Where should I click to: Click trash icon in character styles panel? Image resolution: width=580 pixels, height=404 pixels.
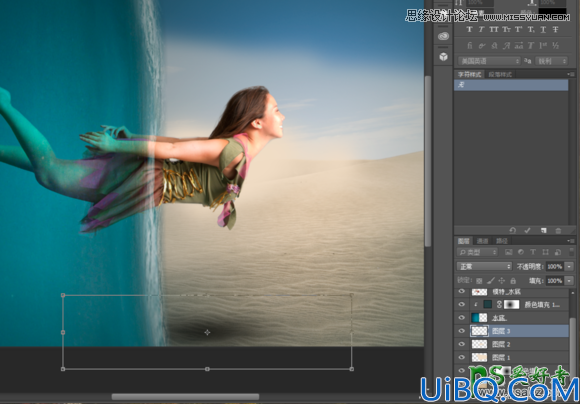coord(558,230)
